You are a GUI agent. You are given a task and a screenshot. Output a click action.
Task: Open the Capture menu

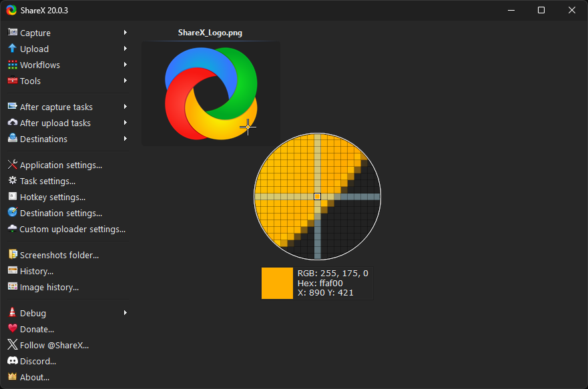pos(67,33)
